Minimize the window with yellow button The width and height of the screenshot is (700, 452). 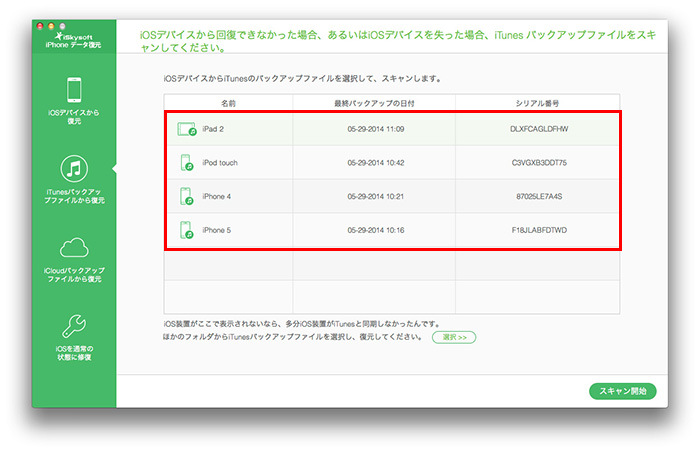click(x=51, y=26)
